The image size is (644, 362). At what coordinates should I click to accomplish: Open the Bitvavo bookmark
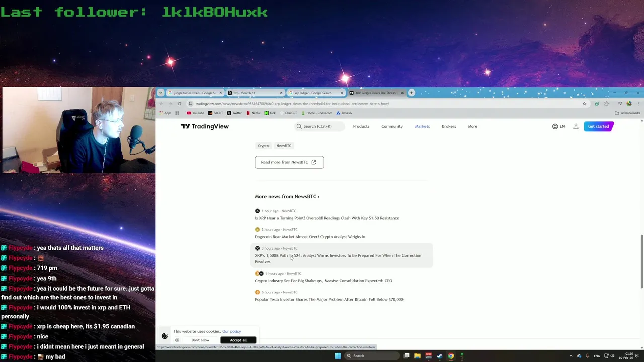click(x=344, y=113)
